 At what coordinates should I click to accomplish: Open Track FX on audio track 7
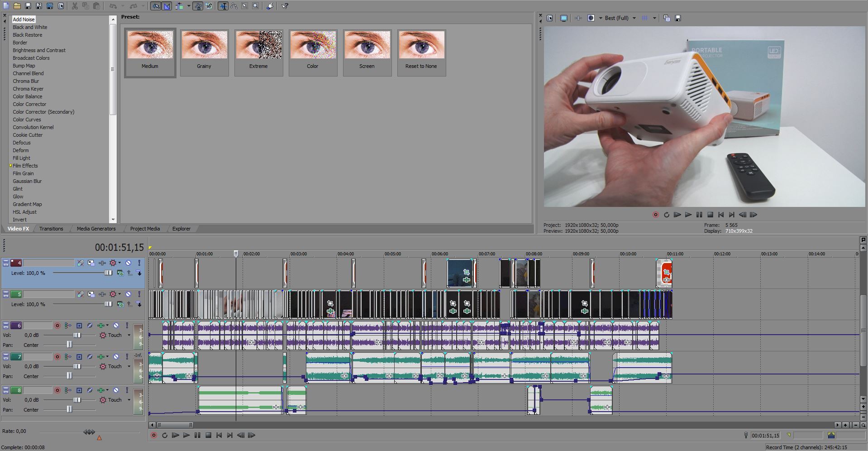coord(101,357)
